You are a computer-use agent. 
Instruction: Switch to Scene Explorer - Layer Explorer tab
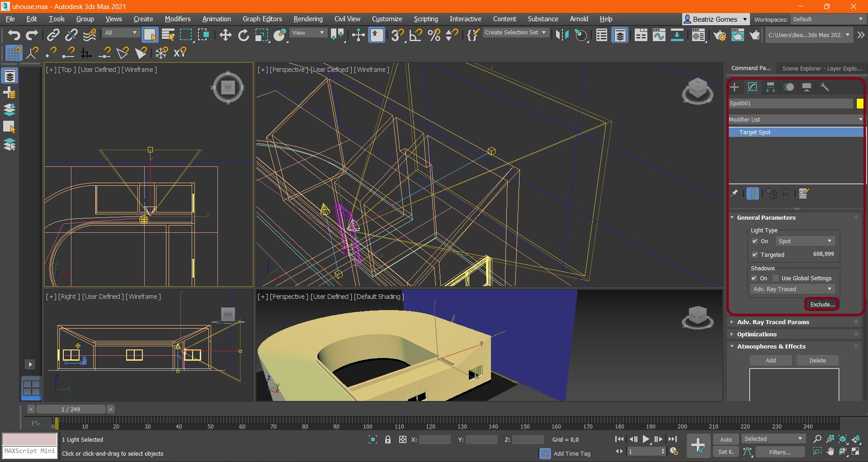coord(821,69)
